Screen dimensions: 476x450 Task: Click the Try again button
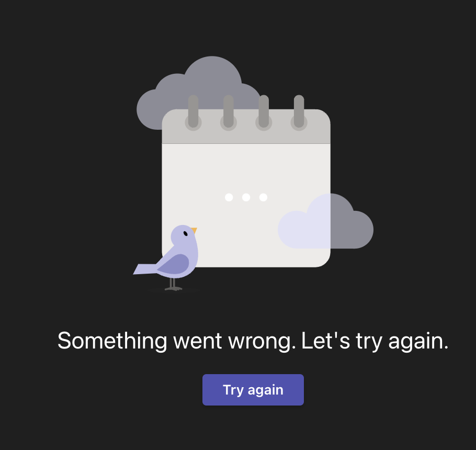pos(253,390)
